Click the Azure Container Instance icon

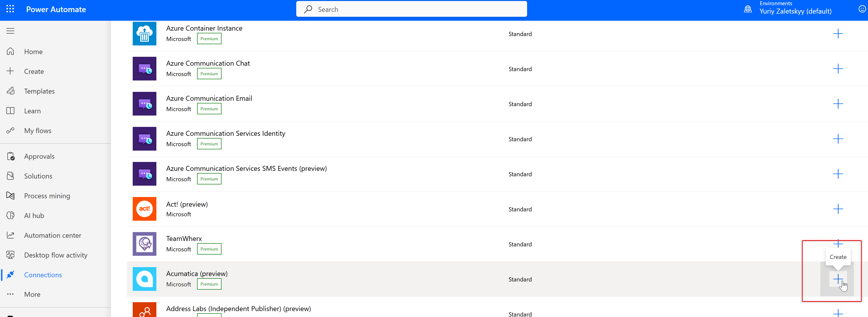coord(144,34)
